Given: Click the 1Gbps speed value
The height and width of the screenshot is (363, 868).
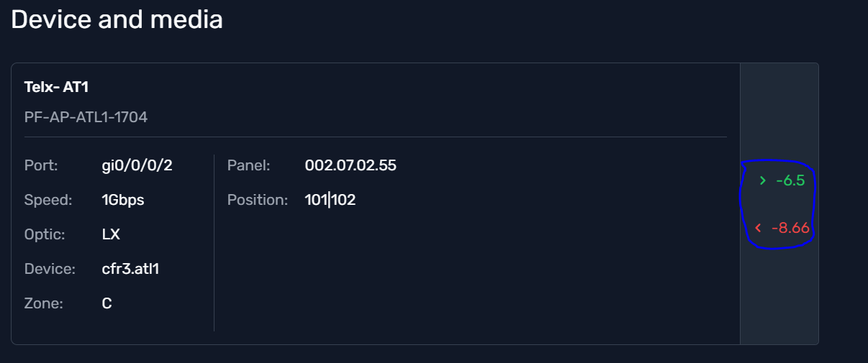Looking at the screenshot, I should (x=123, y=200).
